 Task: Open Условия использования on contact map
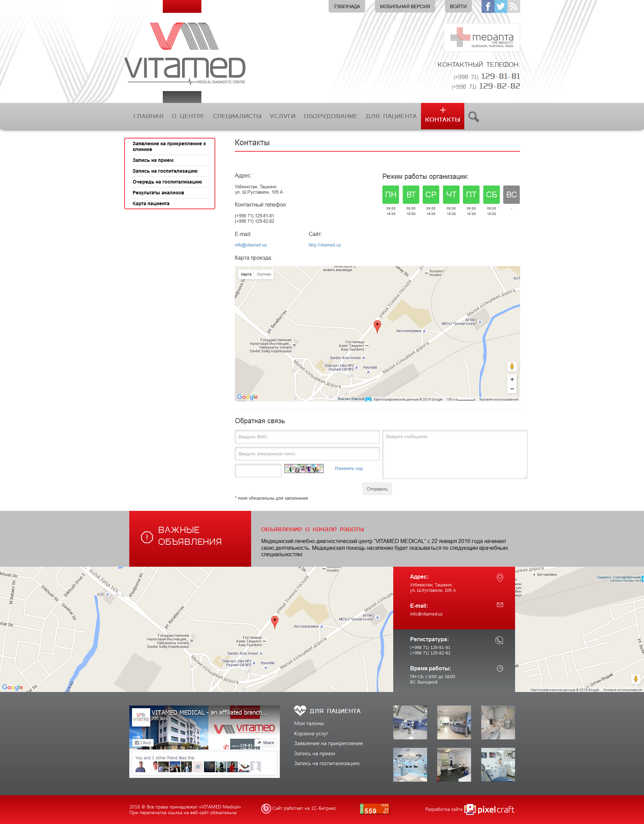(498, 399)
